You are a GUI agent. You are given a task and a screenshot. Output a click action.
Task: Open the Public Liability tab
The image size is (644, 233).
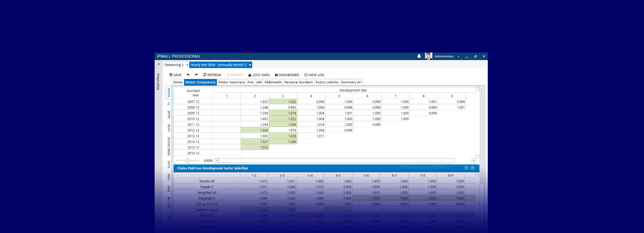click(x=327, y=82)
